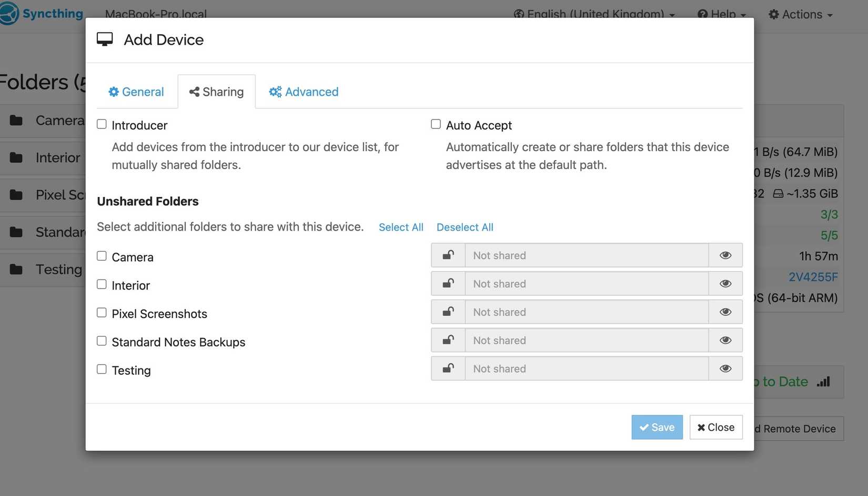This screenshot has width=868, height=496.
Task: Click the lock icon in the Testing row
Action: click(x=448, y=369)
